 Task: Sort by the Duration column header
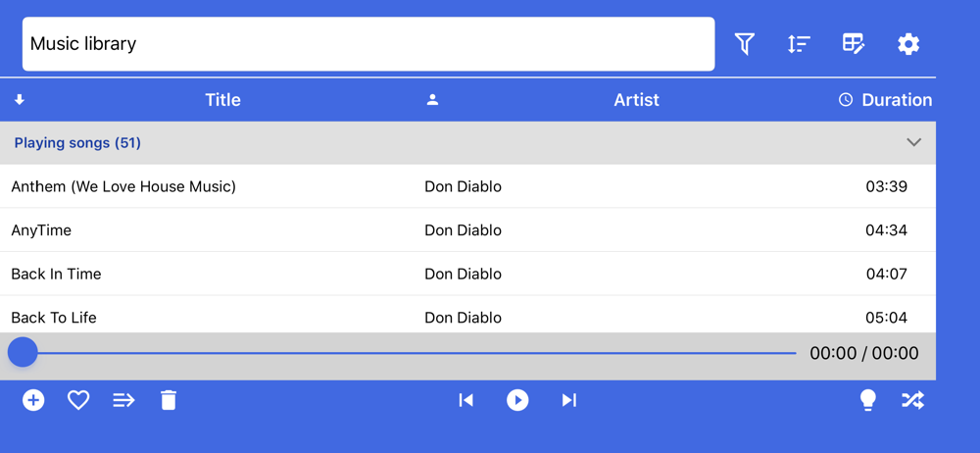click(x=897, y=100)
